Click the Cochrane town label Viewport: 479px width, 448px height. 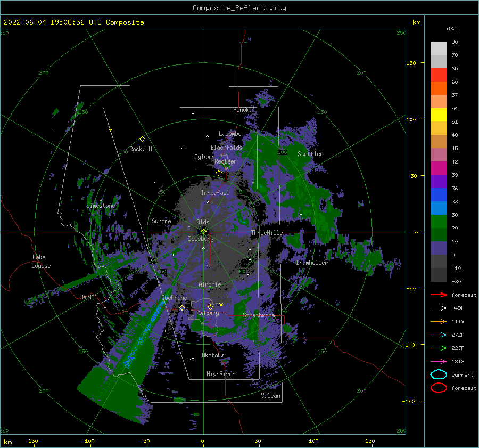click(174, 298)
